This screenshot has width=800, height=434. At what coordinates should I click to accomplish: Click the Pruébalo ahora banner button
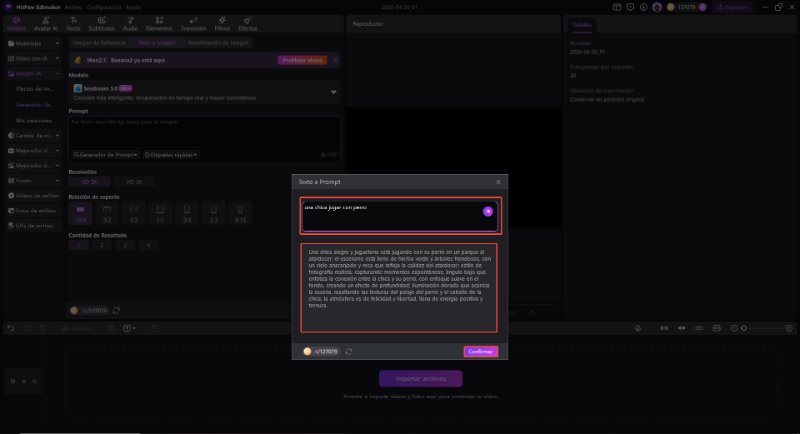coord(301,60)
